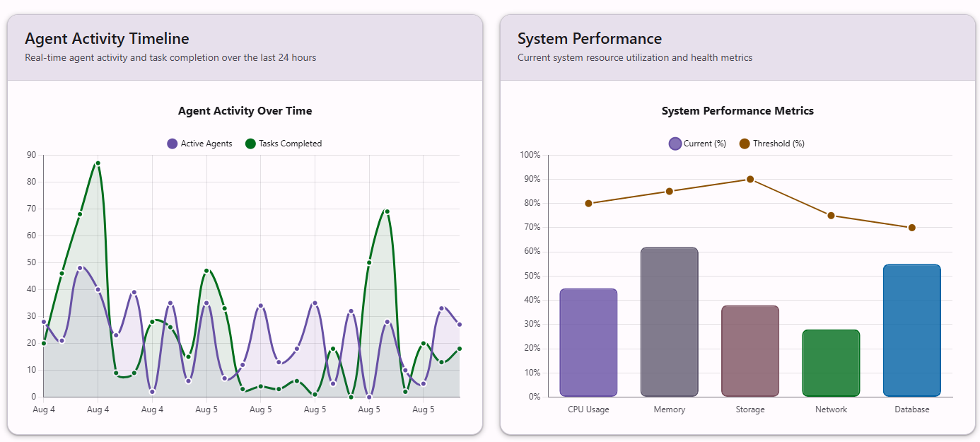
Task: Toggle the Current (%) legend entry
Action: [697, 144]
